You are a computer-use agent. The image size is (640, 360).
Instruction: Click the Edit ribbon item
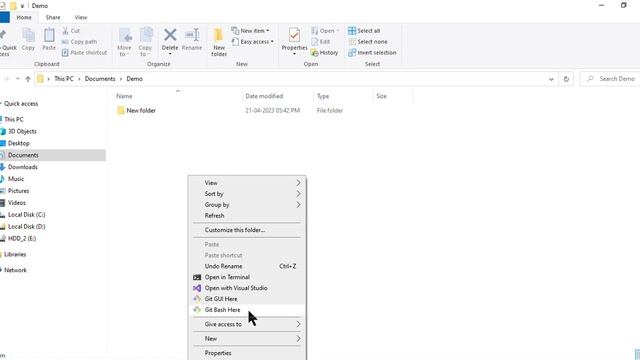point(321,42)
